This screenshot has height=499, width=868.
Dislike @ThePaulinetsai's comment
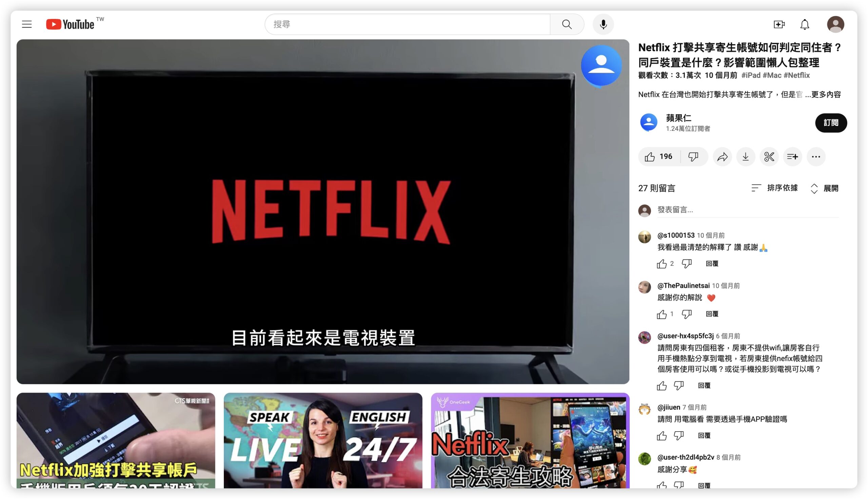tap(686, 314)
